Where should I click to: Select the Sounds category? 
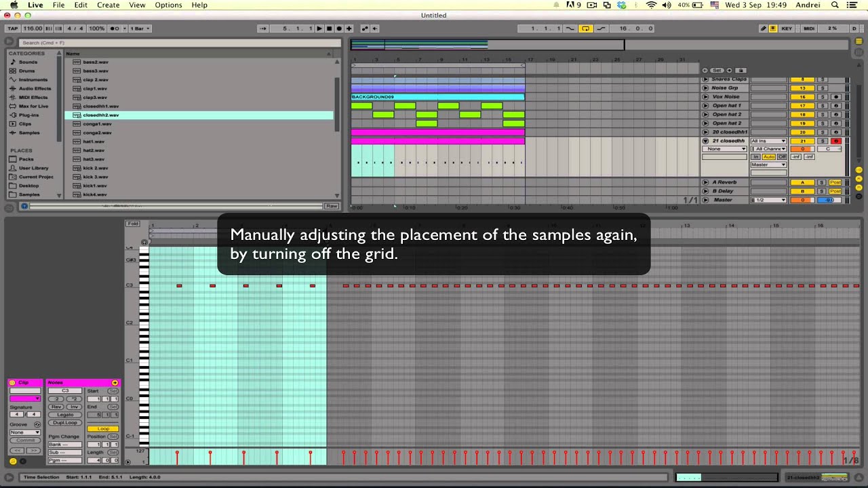point(28,62)
